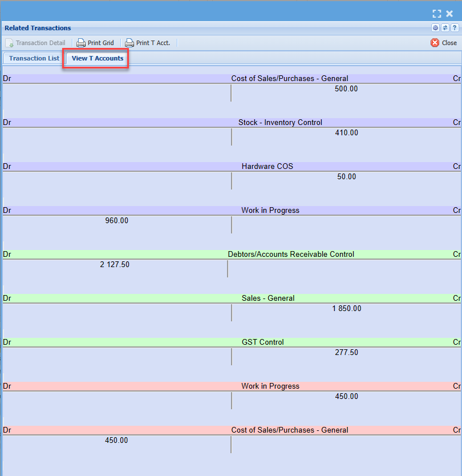
Task: Select the View T Accounts tab
Action: (97, 58)
